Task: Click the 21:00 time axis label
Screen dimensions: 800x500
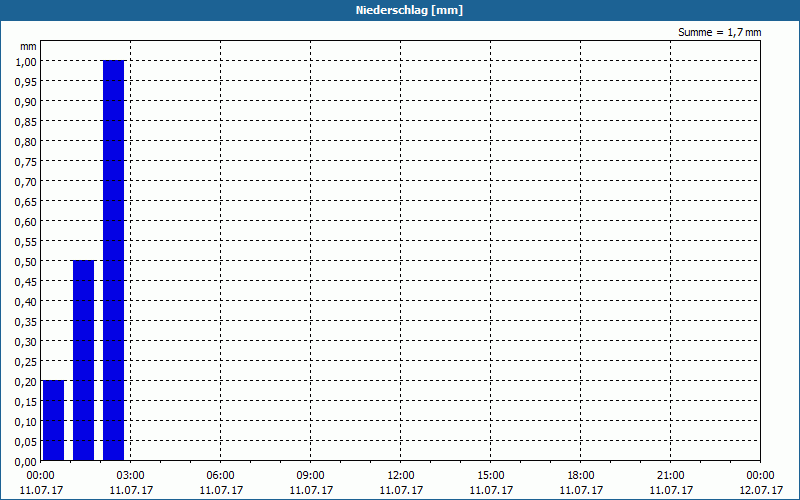Action: pyautogui.click(x=670, y=476)
